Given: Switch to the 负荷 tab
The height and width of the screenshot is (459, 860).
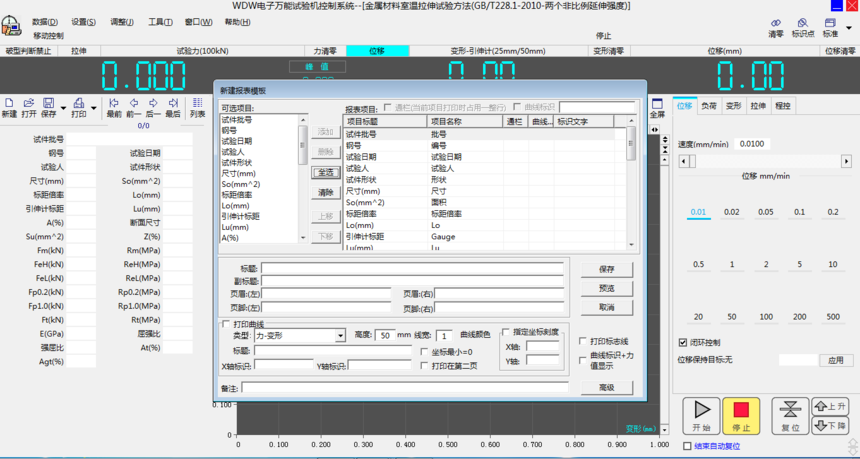Looking at the screenshot, I should click(x=709, y=106).
